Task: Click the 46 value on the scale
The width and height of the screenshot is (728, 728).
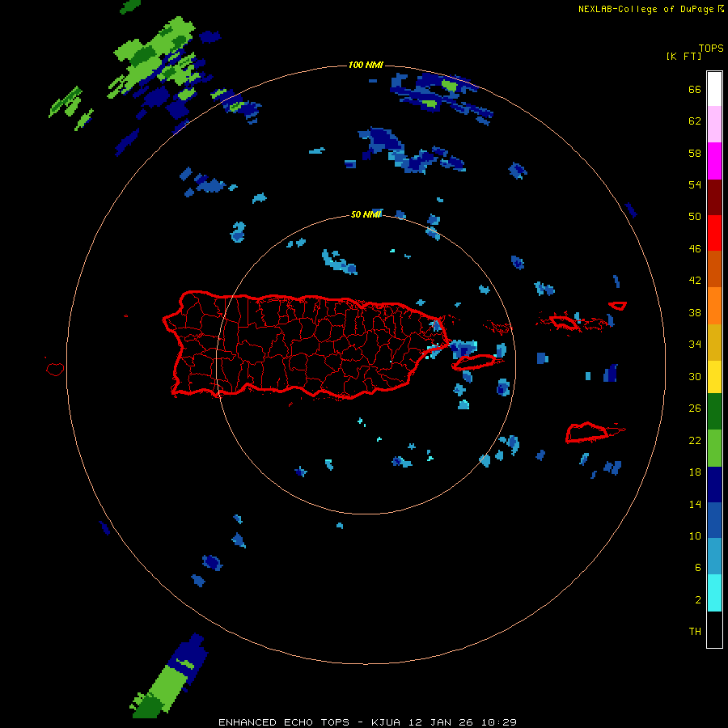Action: [695, 249]
